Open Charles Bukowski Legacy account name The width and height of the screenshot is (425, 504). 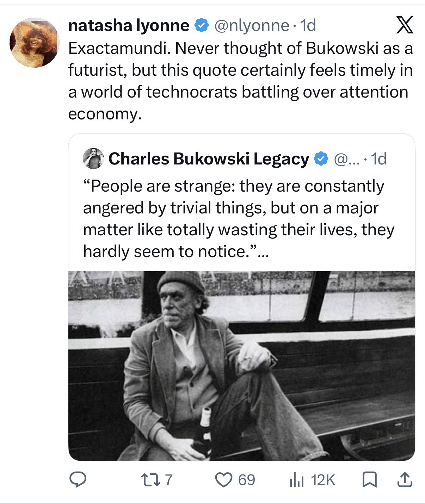pos(209,159)
